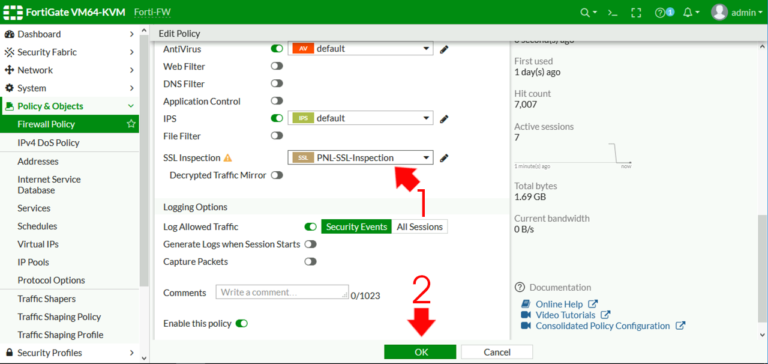Open the CLI console icon
This screenshot has width=768, height=364.
(x=613, y=13)
